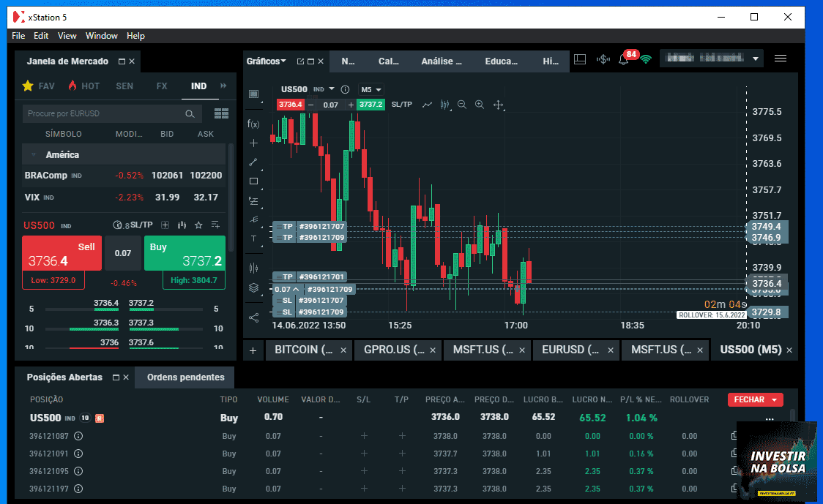This screenshot has width=823, height=504.
Task: Detach the Gráficos panel into new window
Action: (300, 61)
